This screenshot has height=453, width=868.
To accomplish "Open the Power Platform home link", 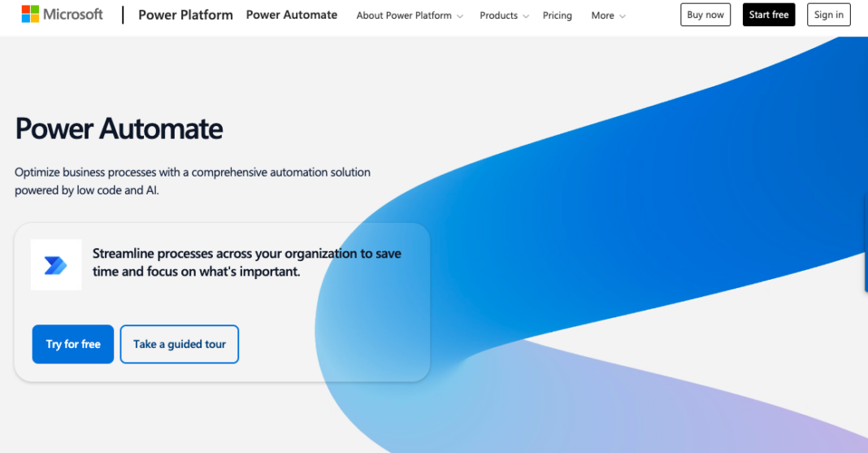I will coord(185,15).
